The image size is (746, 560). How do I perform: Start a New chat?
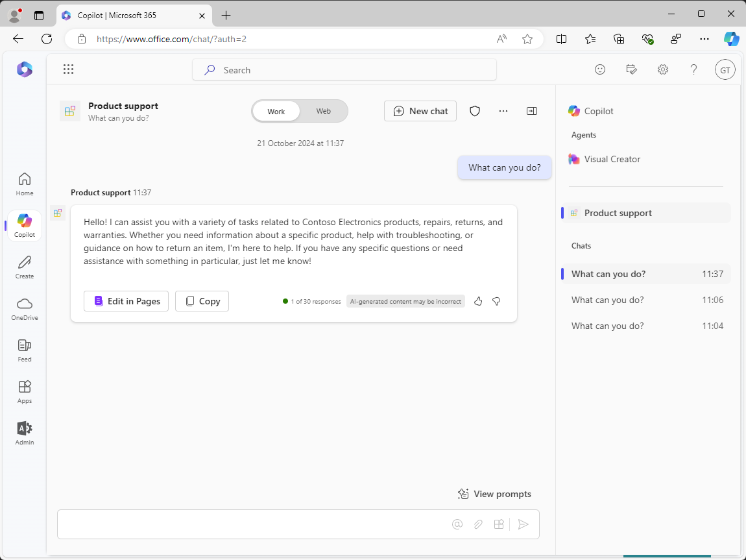click(x=420, y=111)
